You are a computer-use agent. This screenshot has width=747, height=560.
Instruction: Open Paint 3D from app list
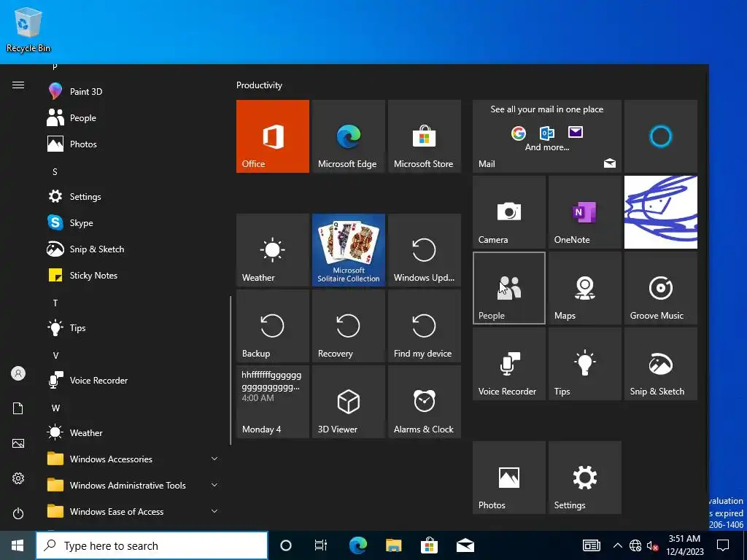click(133, 91)
